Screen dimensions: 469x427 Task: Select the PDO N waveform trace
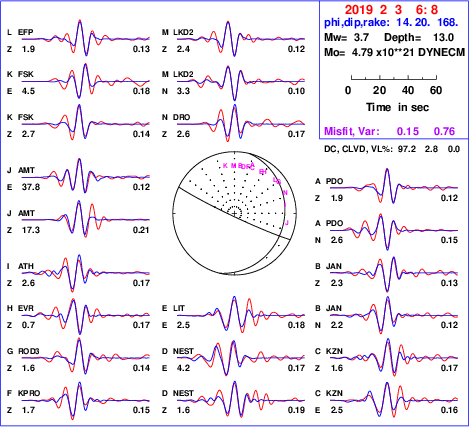tap(394, 230)
